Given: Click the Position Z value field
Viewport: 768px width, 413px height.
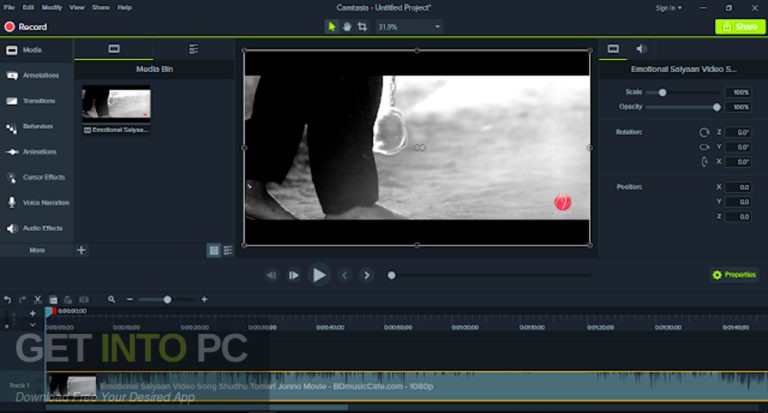Looking at the screenshot, I should tap(738, 217).
